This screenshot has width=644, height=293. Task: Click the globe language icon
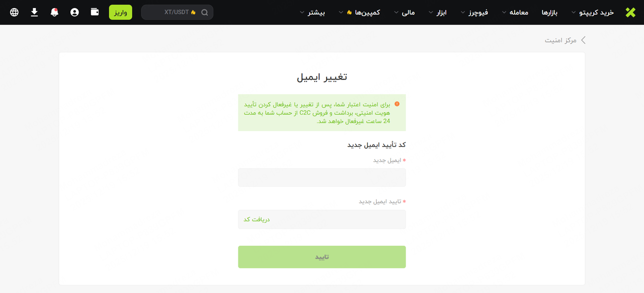[x=14, y=12]
